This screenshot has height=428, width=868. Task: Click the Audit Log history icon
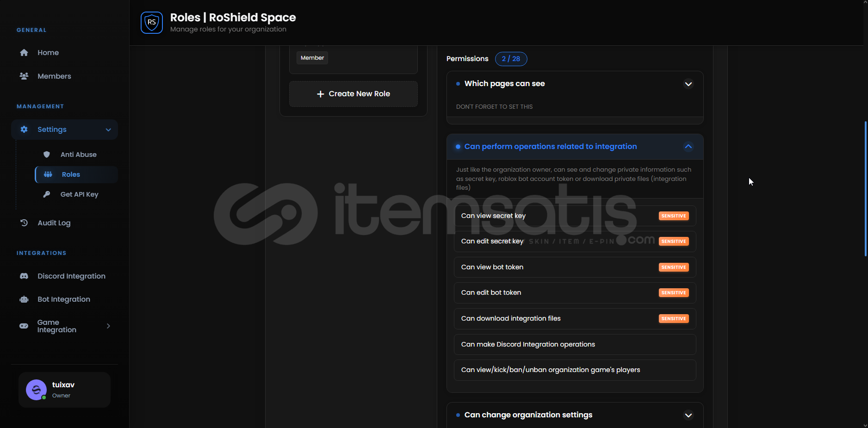coord(24,223)
